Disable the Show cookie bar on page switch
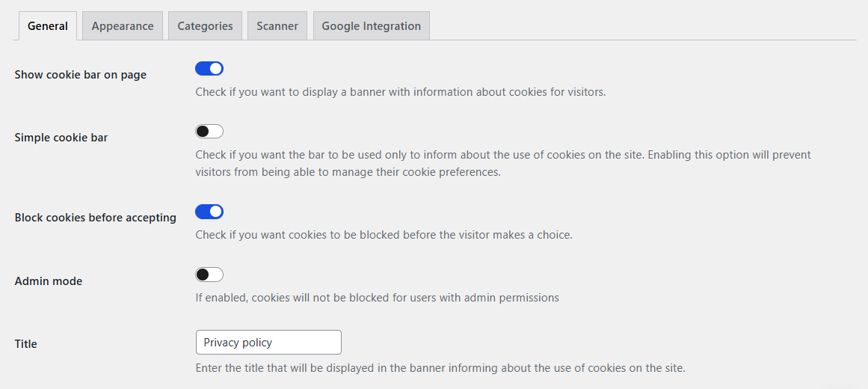The width and height of the screenshot is (868, 389). tap(209, 69)
